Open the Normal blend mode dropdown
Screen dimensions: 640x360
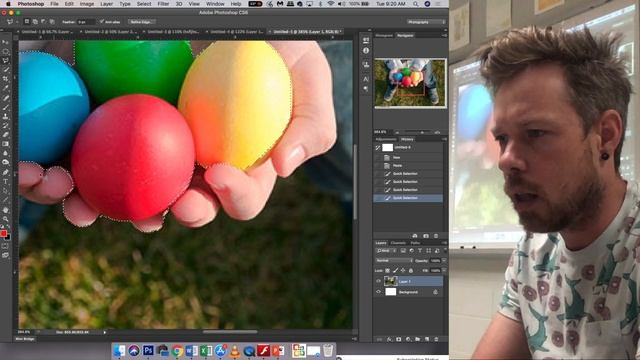[x=394, y=260]
